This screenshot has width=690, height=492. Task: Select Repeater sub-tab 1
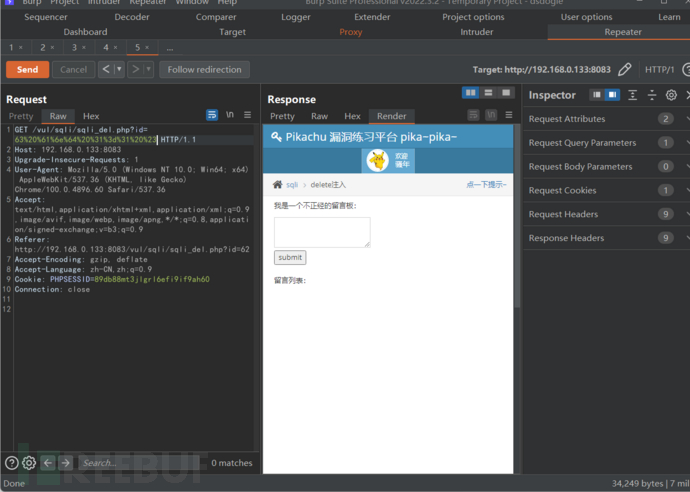[x=11, y=48]
